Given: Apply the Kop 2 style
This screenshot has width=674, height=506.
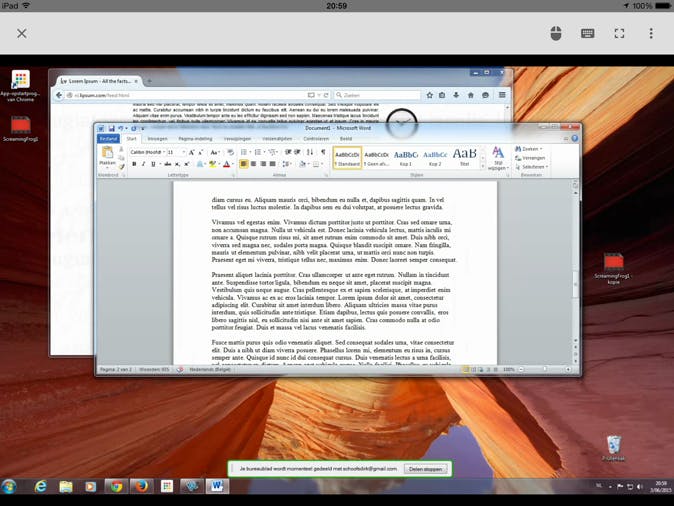Looking at the screenshot, I should (435, 158).
